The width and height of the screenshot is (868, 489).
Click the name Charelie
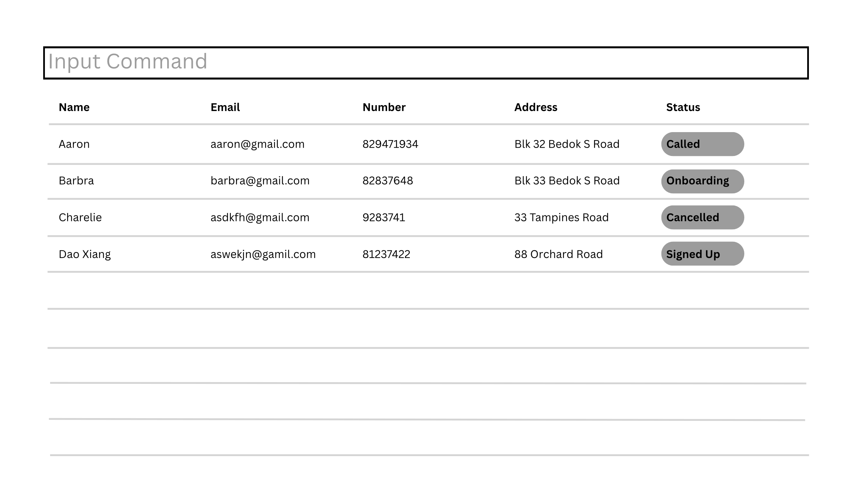click(80, 218)
